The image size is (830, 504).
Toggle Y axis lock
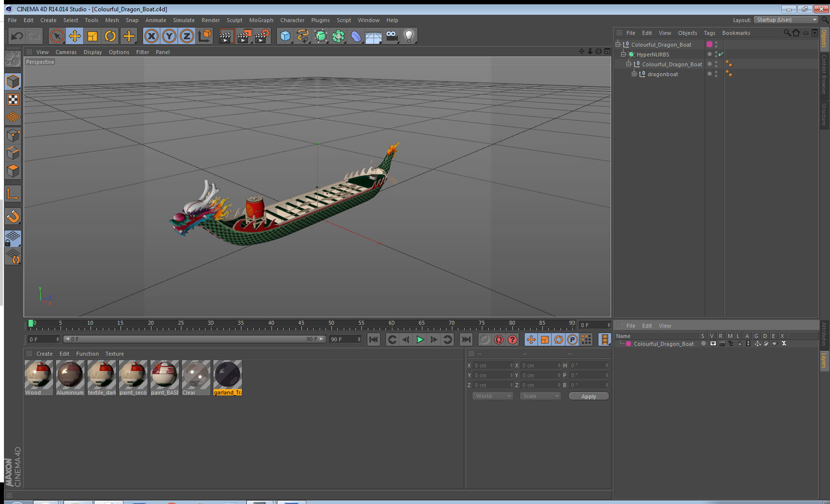169,36
